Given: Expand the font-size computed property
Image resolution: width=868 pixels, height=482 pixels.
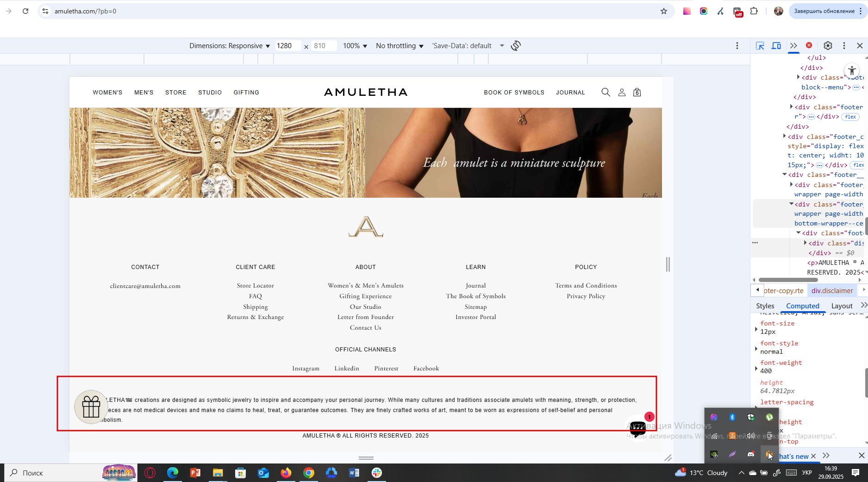Looking at the screenshot, I should (756, 329).
